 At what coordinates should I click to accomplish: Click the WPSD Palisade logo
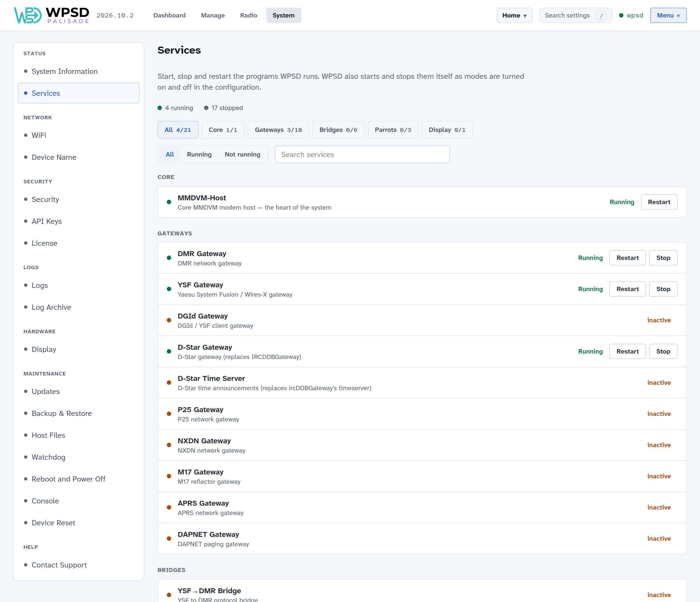coord(51,15)
